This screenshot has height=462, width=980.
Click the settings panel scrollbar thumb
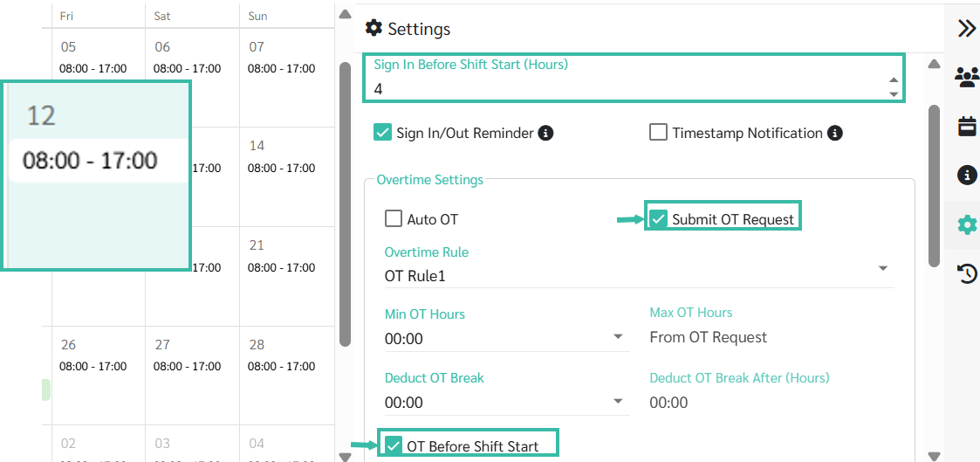pos(935,186)
